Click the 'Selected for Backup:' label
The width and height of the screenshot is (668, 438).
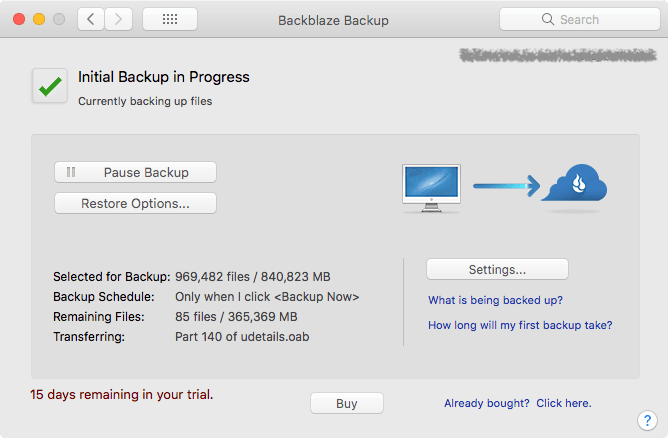pos(112,277)
